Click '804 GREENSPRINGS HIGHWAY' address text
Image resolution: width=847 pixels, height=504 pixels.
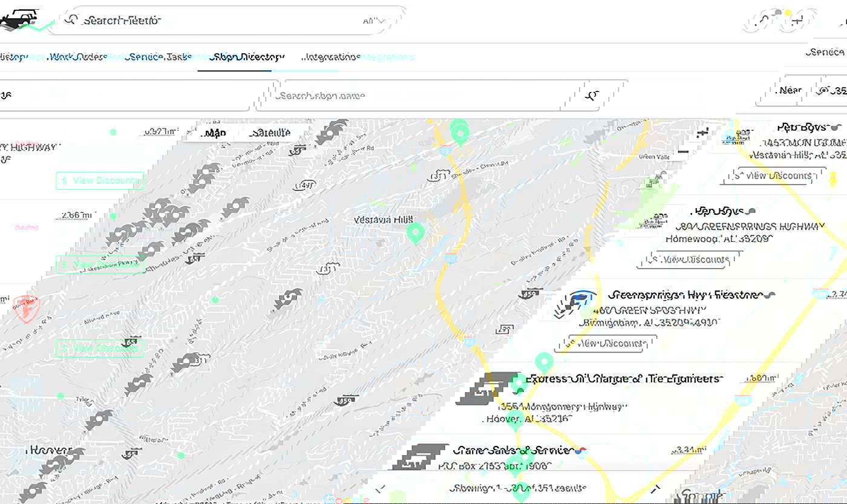coord(750,227)
